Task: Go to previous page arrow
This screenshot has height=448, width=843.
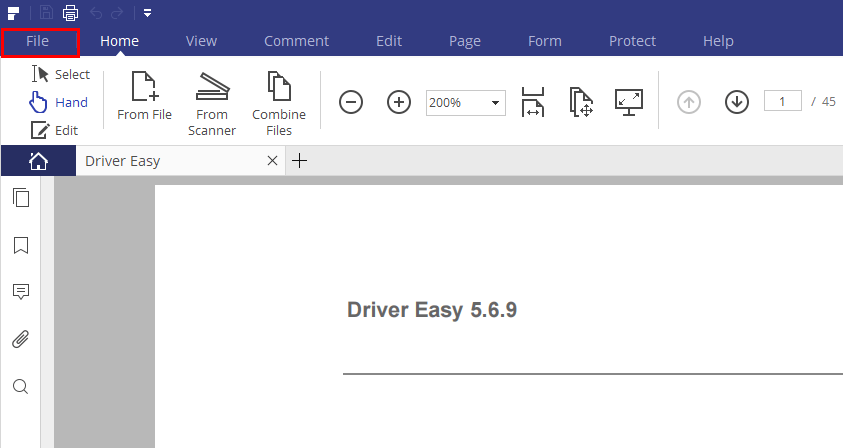Action: point(689,102)
